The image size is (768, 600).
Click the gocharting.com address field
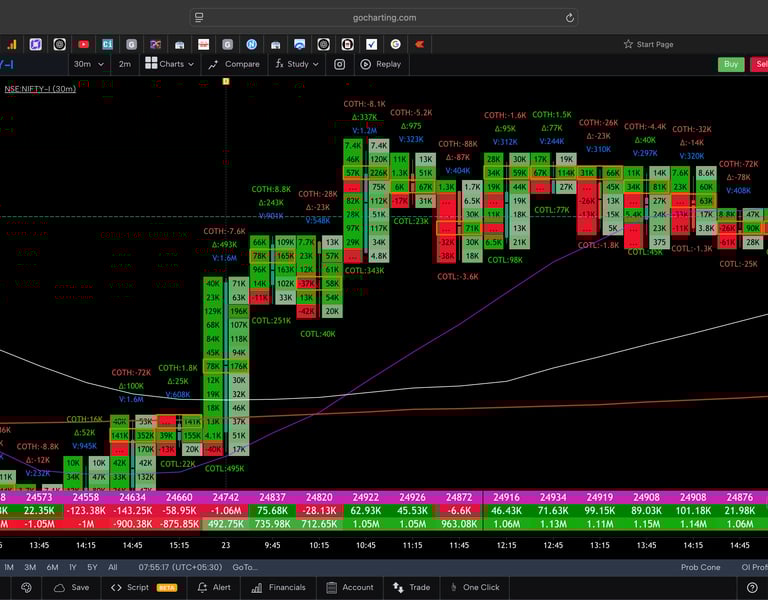coord(384,18)
